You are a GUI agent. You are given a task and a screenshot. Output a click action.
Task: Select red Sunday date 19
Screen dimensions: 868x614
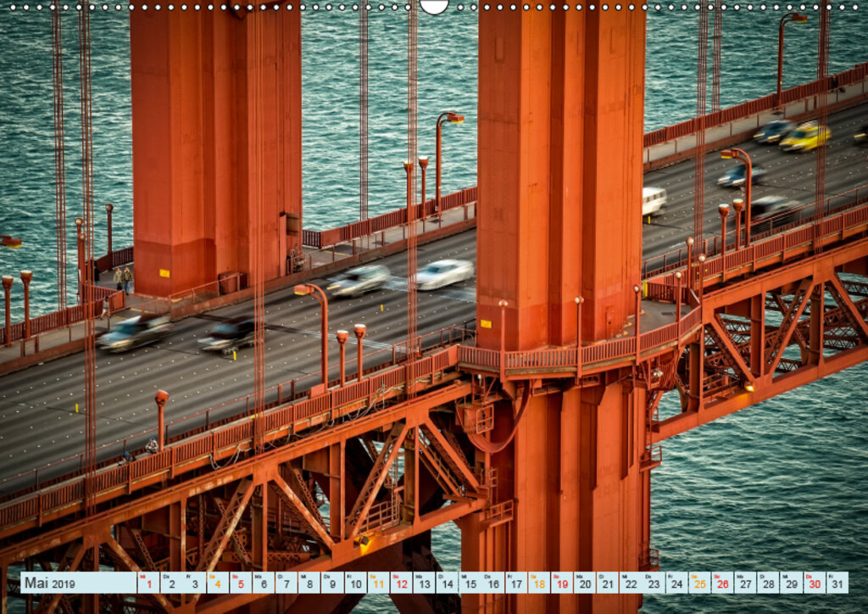(563, 583)
